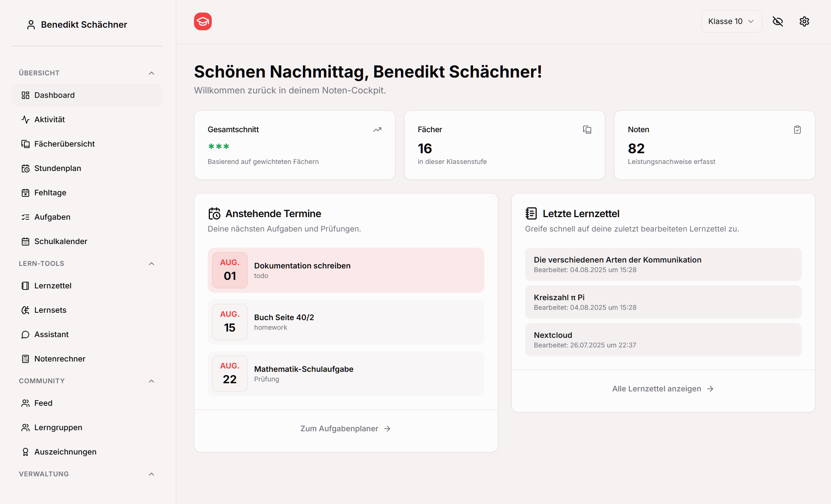Click the Noten clipboard check icon
The height and width of the screenshot is (504, 831).
[797, 130]
